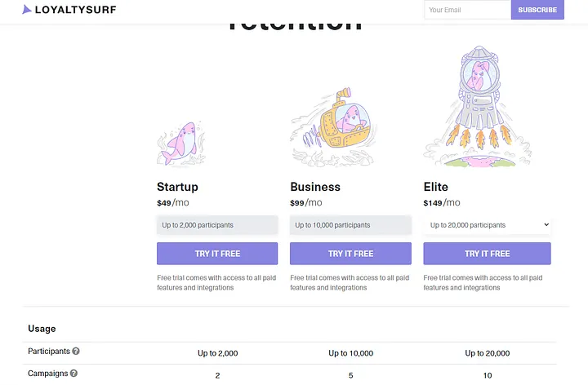
Task: Click the Elite plan rocket illustration
Action: tap(478, 107)
